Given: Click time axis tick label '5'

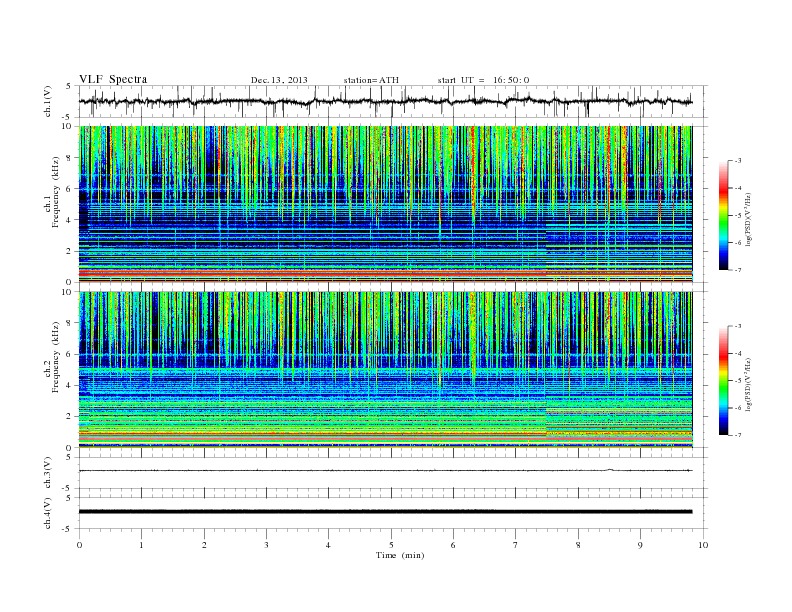Looking at the screenshot, I should (x=391, y=545).
